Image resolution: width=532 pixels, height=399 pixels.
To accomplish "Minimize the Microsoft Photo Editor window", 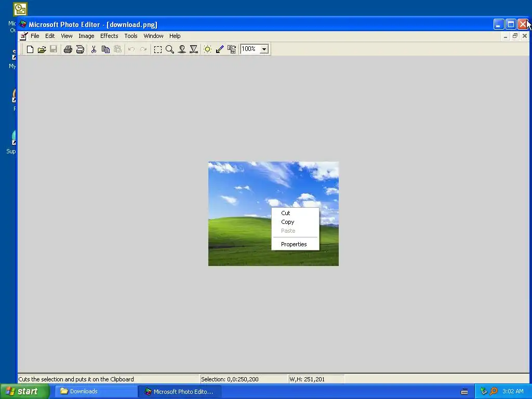I will (498, 24).
